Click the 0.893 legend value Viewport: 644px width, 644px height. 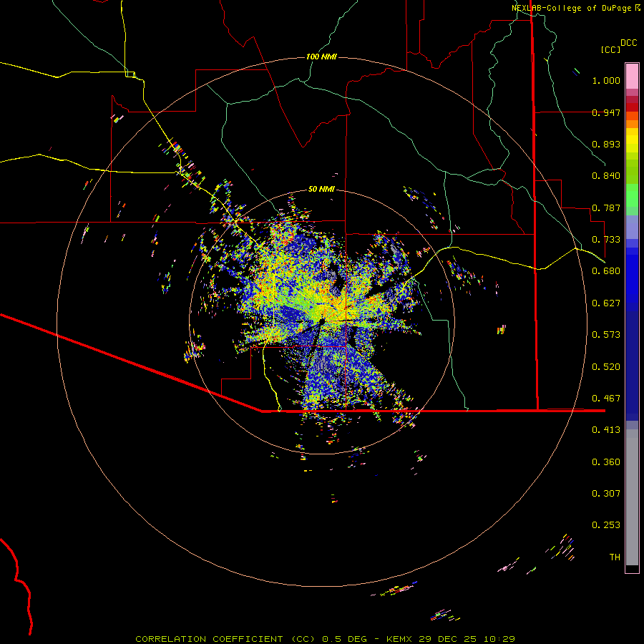[606, 144]
